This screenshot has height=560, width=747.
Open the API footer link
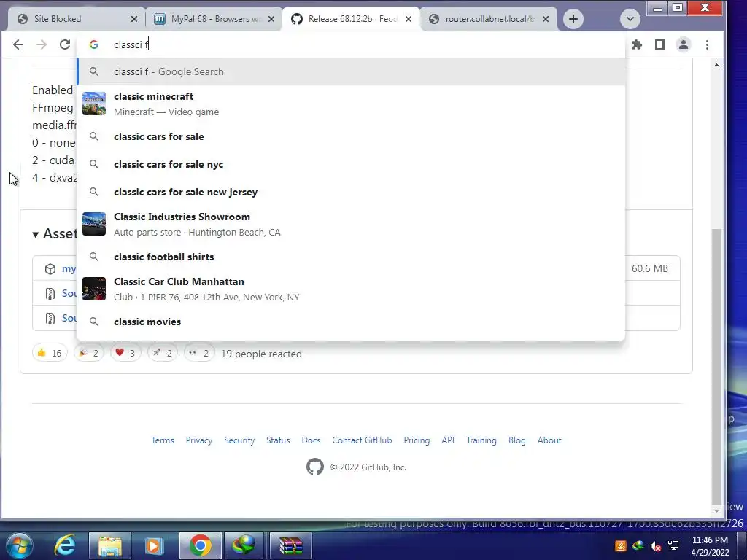click(448, 440)
